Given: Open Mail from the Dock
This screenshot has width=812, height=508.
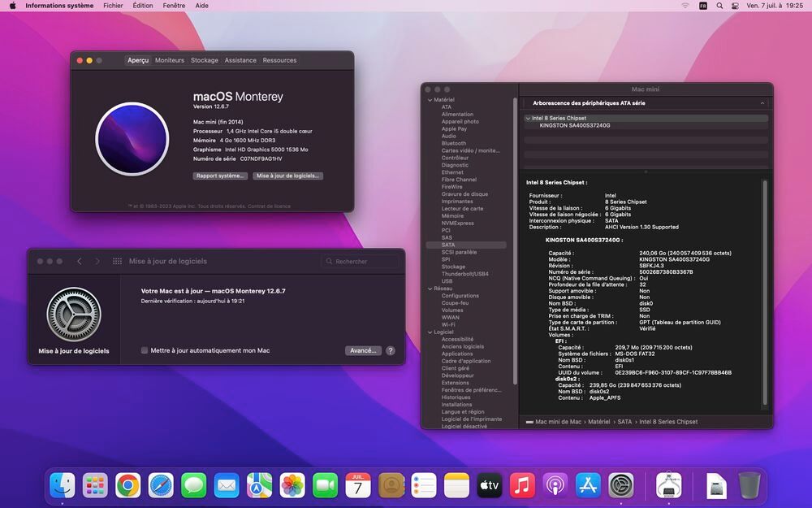Looking at the screenshot, I should [227, 486].
